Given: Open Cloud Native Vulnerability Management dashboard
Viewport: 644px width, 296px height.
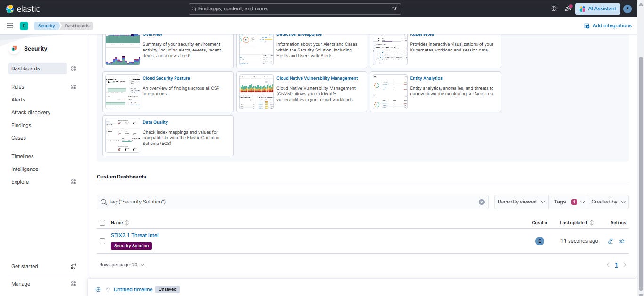Looking at the screenshot, I should [x=317, y=78].
